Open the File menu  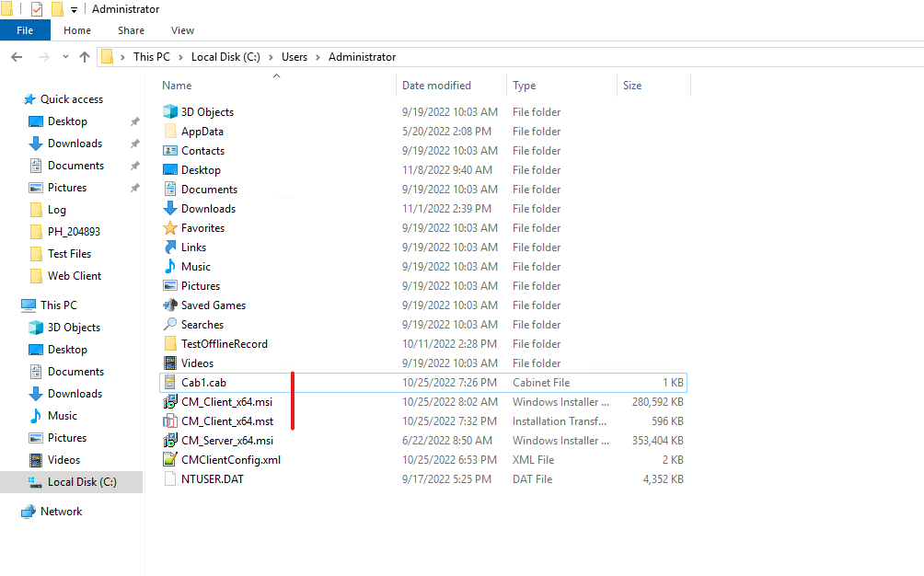pyautogui.click(x=25, y=29)
